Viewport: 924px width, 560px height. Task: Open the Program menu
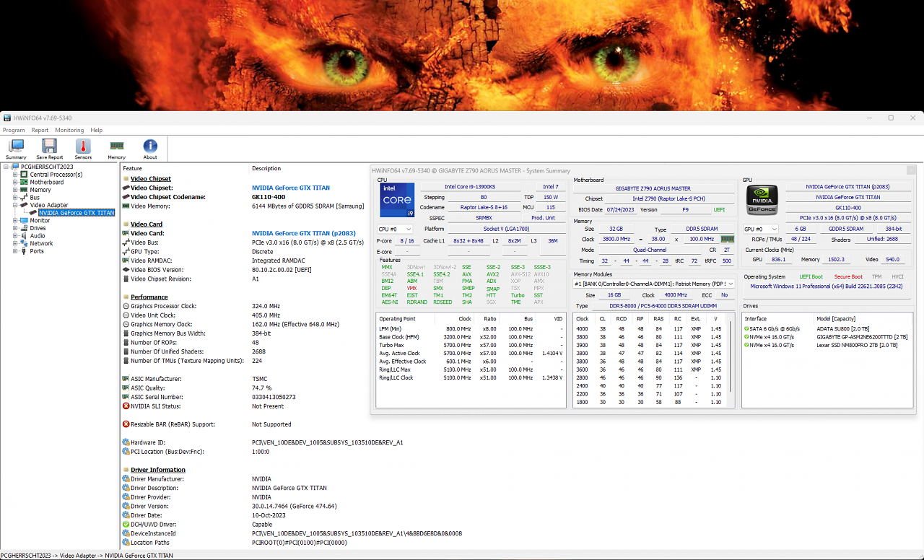pos(14,130)
